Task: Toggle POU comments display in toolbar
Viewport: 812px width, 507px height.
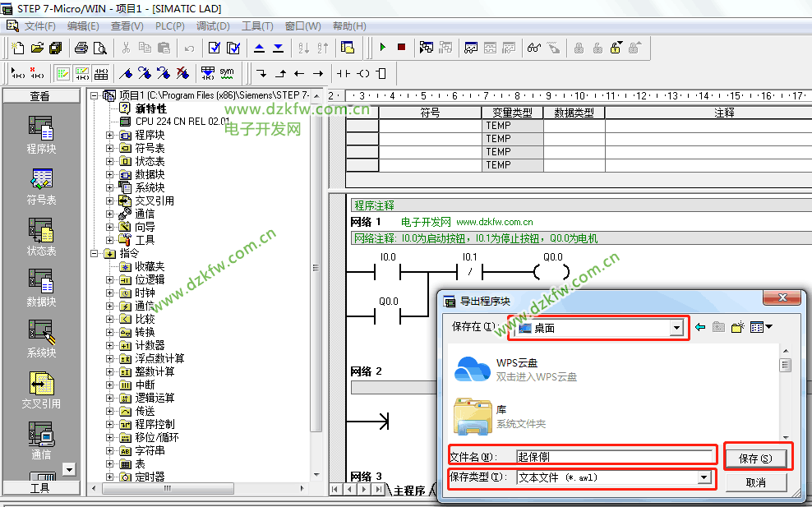Action: tap(63, 73)
